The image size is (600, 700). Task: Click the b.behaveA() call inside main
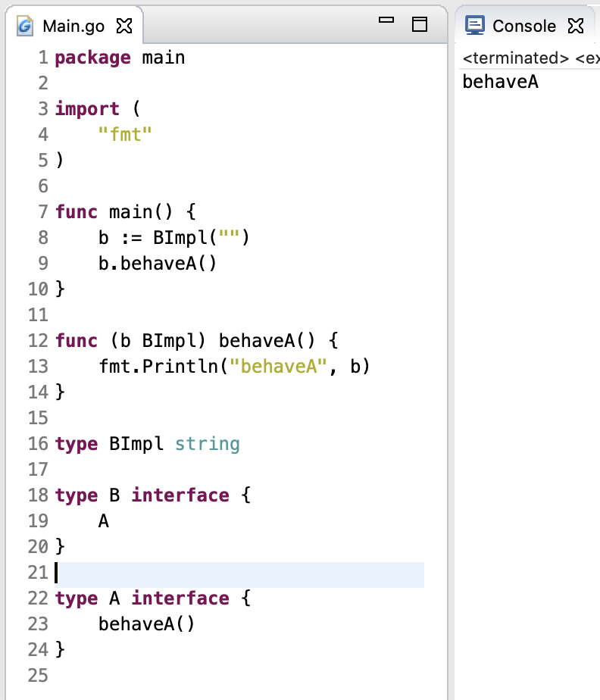(x=158, y=264)
